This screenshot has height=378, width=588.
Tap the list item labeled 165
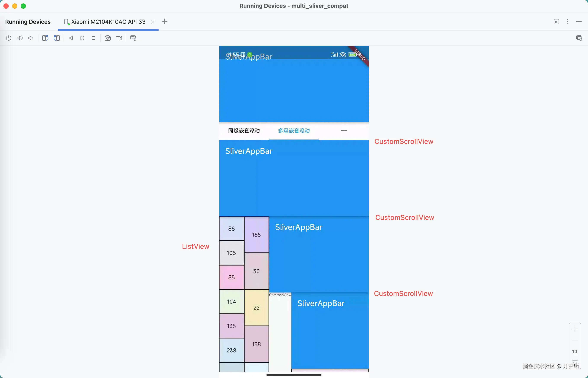tap(256, 235)
